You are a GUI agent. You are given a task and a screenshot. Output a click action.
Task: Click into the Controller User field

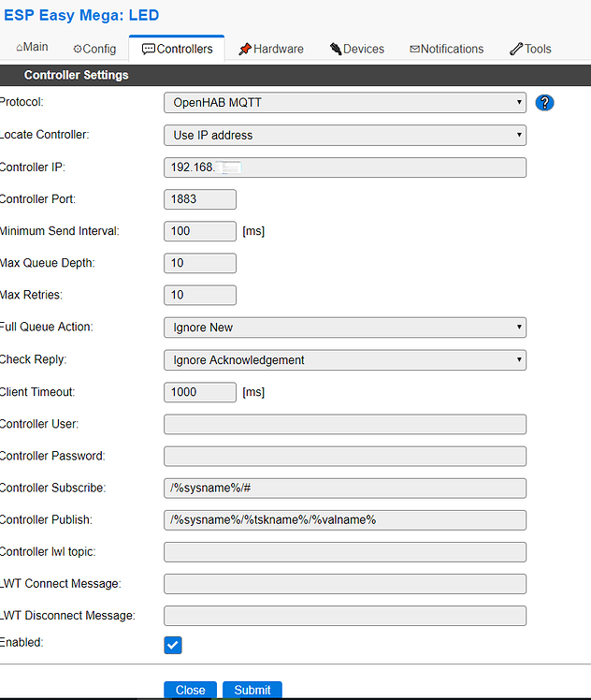click(x=345, y=424)
